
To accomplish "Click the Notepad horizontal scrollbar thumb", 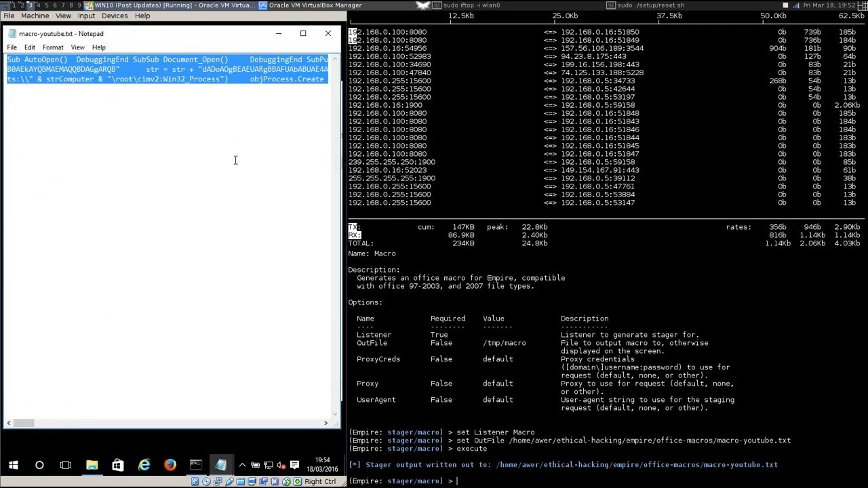I will [x=24, y=423].
